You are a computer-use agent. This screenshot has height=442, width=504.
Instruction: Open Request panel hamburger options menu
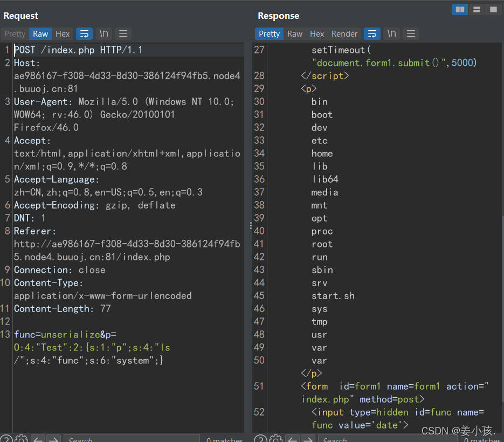pyautogui.click(x=123, y=34)
